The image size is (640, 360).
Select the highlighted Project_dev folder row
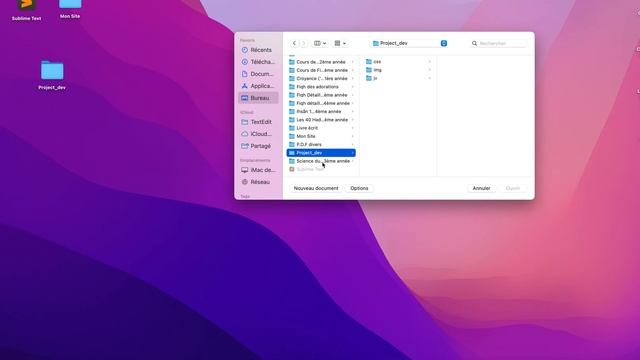click(321, 153)
